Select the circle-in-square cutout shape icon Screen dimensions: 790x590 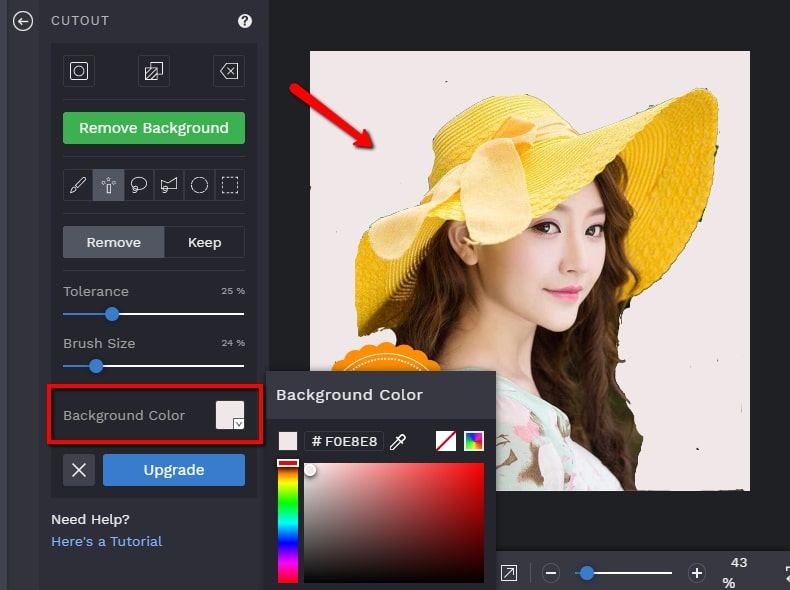[79, 71]
